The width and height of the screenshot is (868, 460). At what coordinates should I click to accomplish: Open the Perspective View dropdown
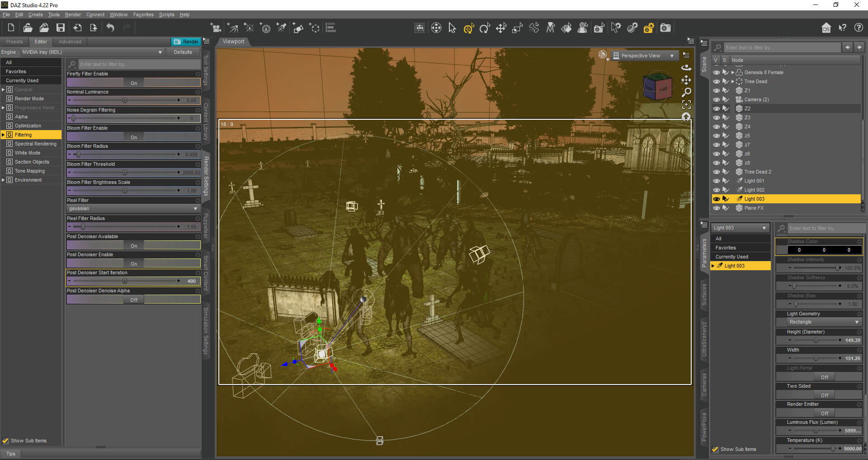click(645, 56)
